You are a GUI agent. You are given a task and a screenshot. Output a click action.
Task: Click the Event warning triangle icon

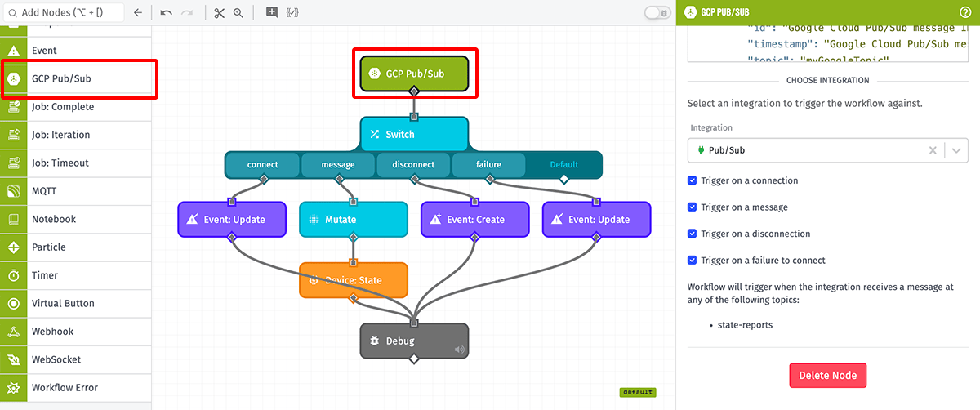(13, 51)
